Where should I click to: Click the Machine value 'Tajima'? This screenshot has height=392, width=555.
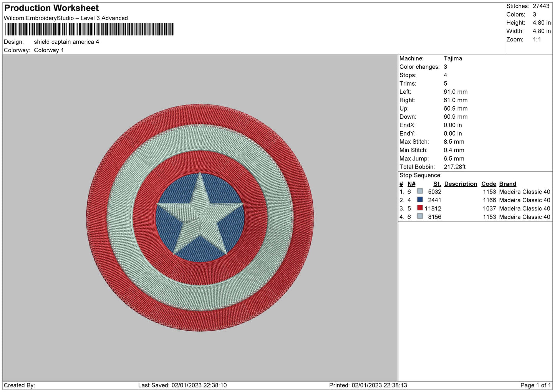tap(453, 58)
